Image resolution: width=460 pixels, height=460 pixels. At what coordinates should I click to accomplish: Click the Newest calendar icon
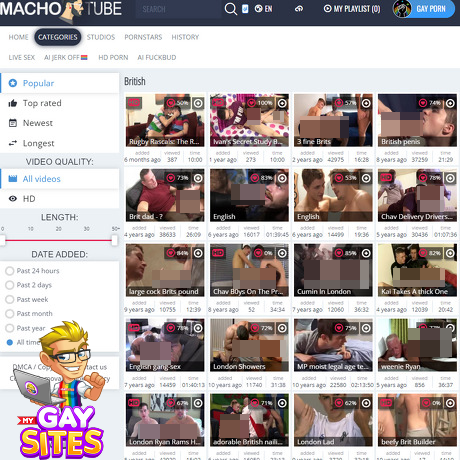[x=13, y=123]
